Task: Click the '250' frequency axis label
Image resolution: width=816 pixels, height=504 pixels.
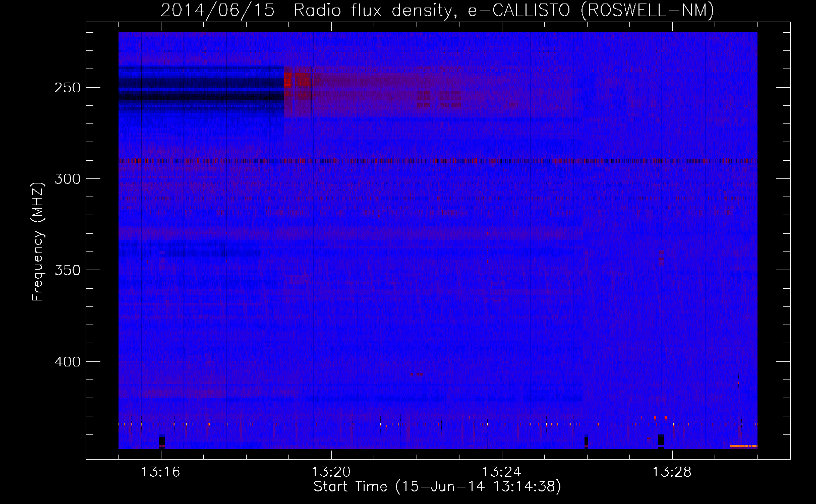Action: point(68,88)
